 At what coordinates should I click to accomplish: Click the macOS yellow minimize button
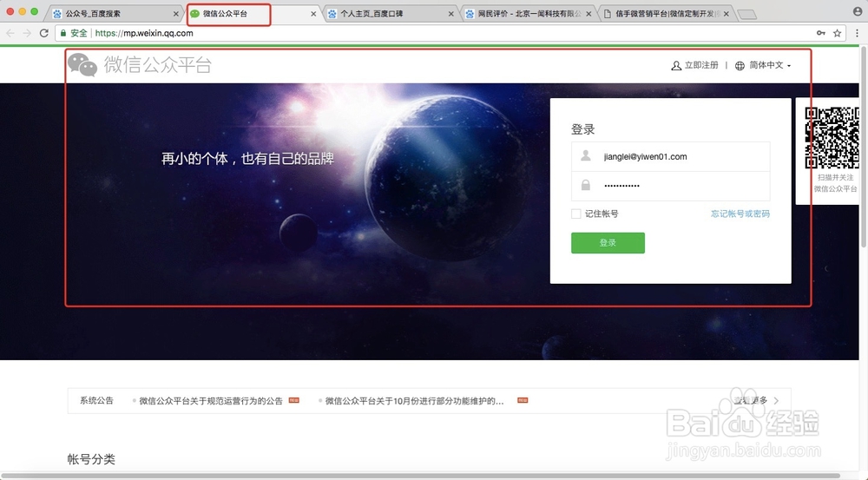23,11
